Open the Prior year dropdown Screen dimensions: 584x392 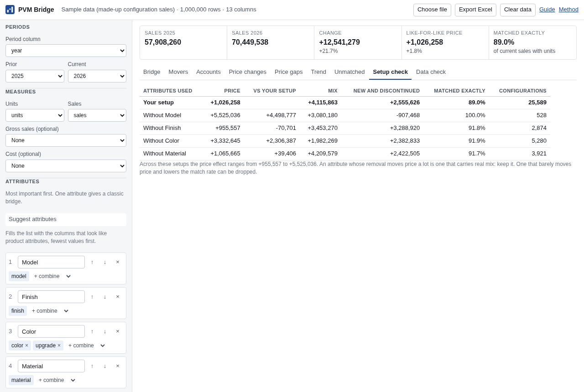(x=35, y=76)
